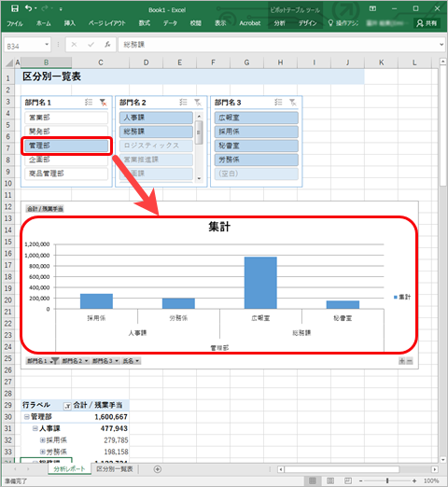Open the 挿入 ribbon tab
Viewport: 448px width, 487px height.
[70, 23]
